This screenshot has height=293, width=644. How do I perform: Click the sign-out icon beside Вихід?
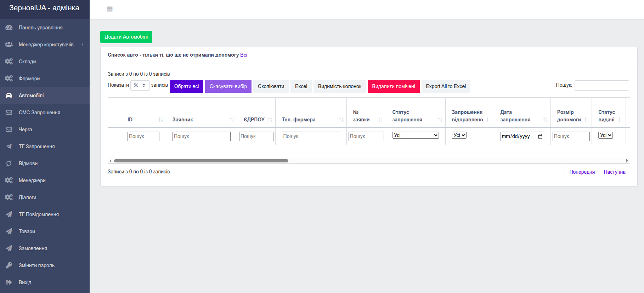coord(9,282)
